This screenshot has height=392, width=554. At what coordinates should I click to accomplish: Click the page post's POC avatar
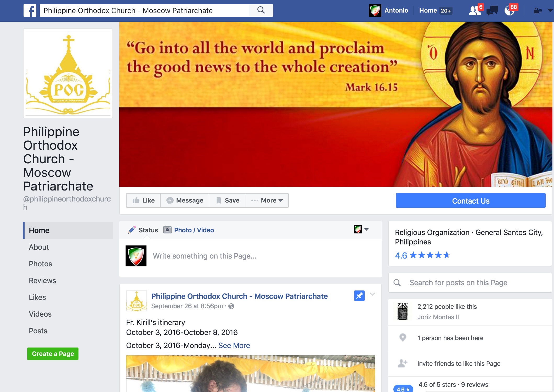tap(136, 301)
